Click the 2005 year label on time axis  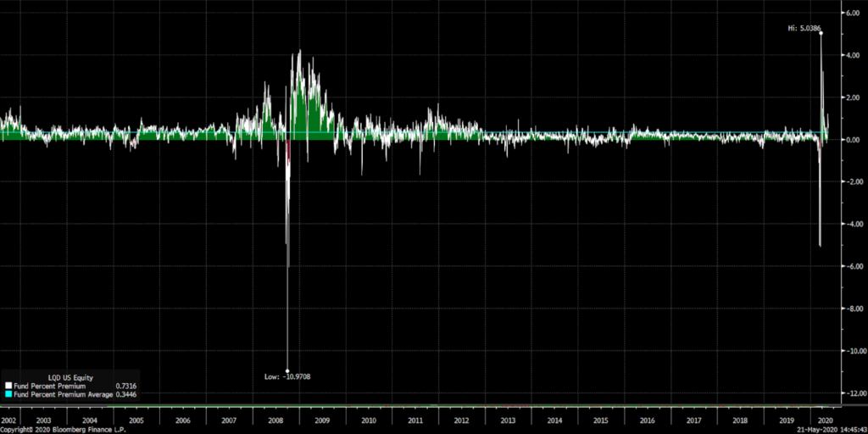pos(136,420)
